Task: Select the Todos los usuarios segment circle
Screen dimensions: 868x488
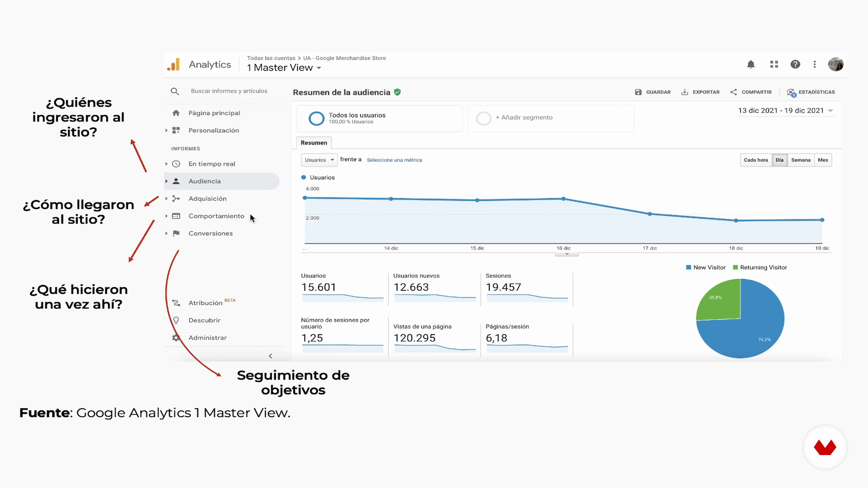Action: (x=316, y=118)
